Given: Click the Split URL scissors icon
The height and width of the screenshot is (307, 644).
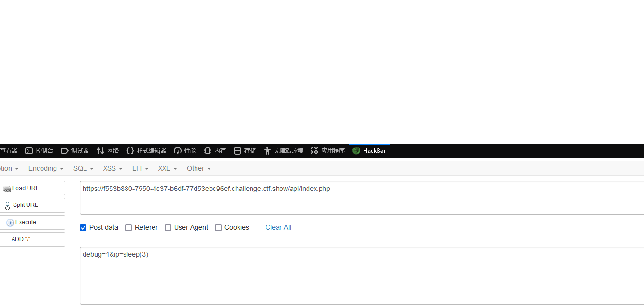Looking at the screenshot, I should click(x=7, y=205).
